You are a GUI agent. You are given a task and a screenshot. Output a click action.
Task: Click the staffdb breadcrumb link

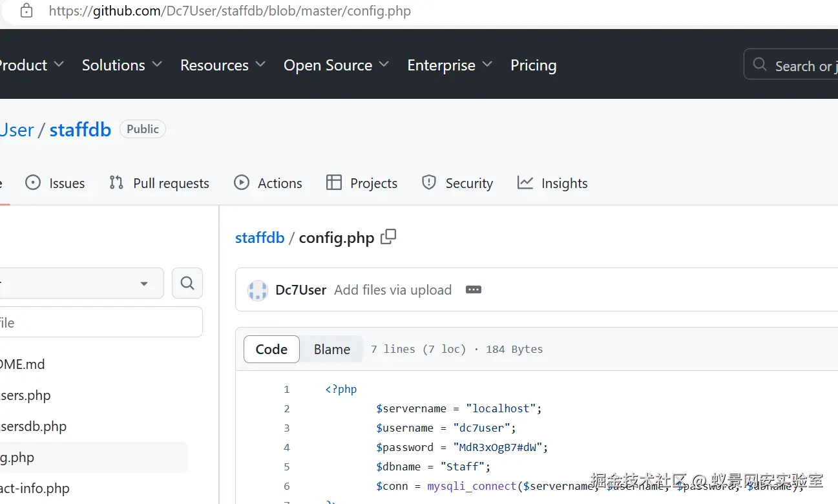(x=260, y=238)
